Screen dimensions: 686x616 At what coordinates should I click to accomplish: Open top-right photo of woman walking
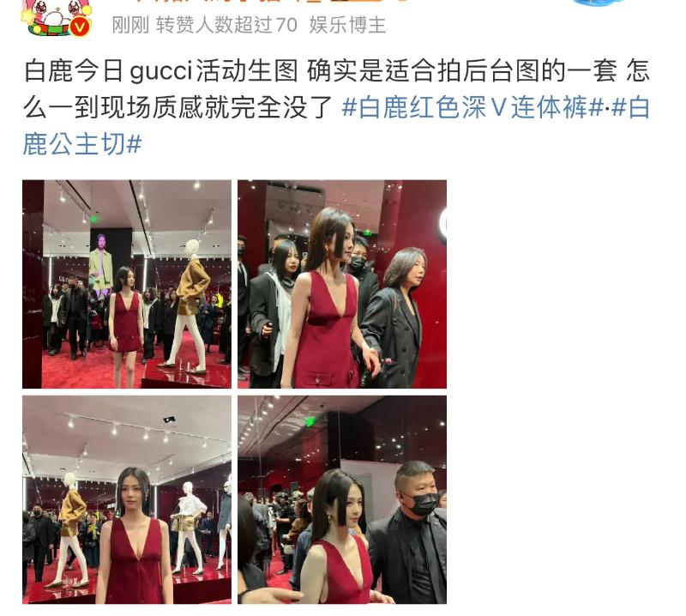tap(342, 284)
